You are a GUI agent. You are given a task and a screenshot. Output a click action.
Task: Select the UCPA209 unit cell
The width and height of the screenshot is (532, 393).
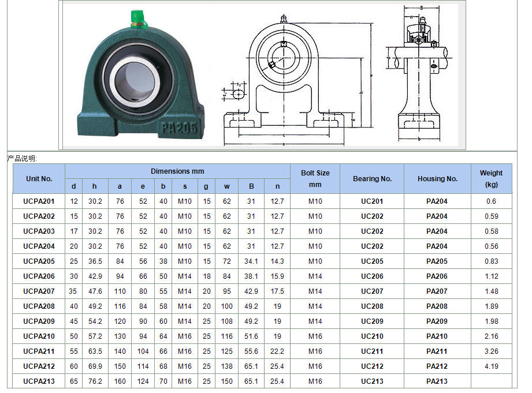pos(39,321)
